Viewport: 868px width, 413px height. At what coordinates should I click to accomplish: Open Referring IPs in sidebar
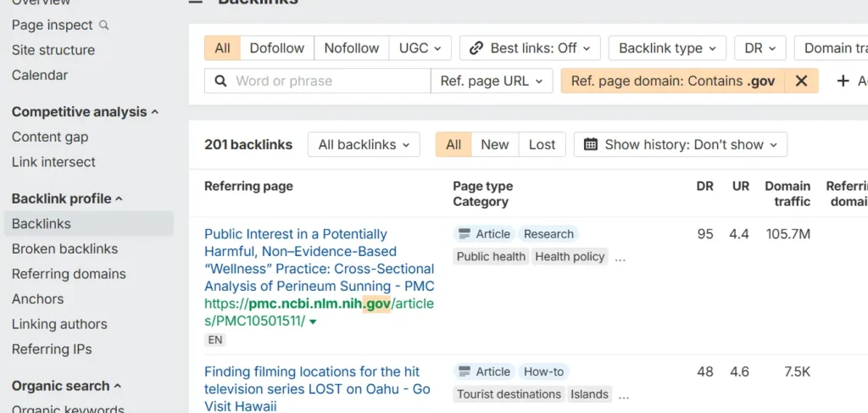[52, 349]
